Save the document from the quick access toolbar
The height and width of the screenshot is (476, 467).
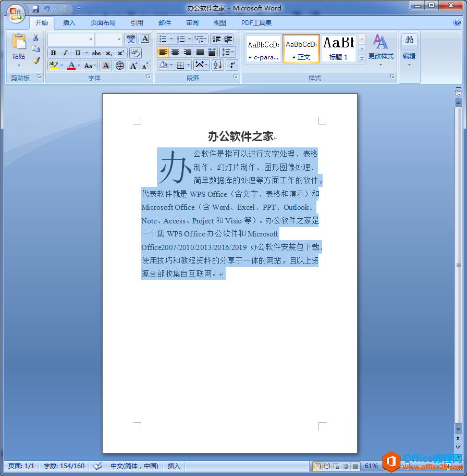35,8
